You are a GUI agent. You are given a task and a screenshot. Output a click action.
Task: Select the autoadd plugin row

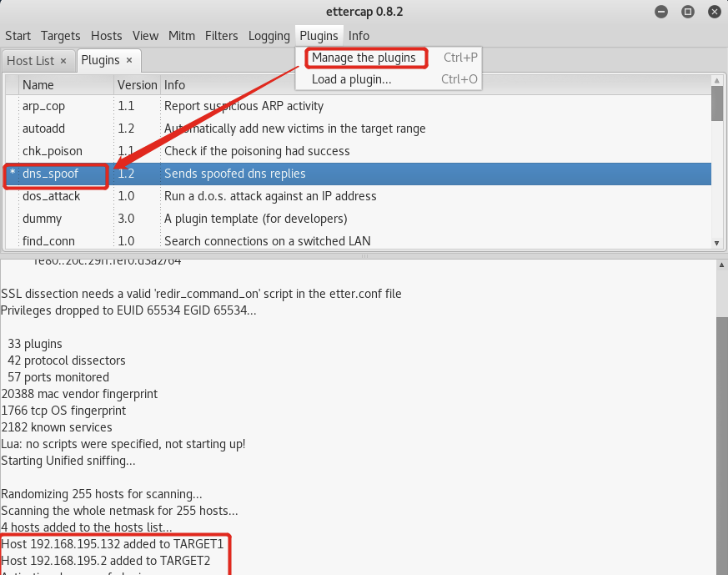click(x=358, y=129)
